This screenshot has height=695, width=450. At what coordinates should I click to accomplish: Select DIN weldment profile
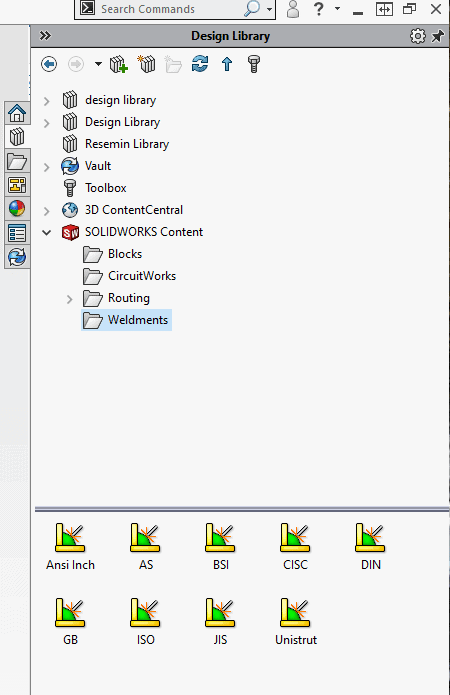[371, 547]
